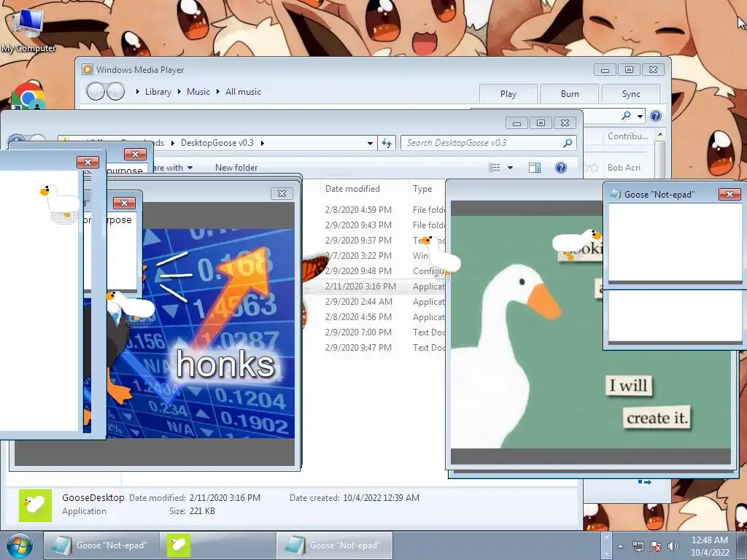Click the DesktopGoose v0.3 breadcrumb
747x560 pixels.
217,143
